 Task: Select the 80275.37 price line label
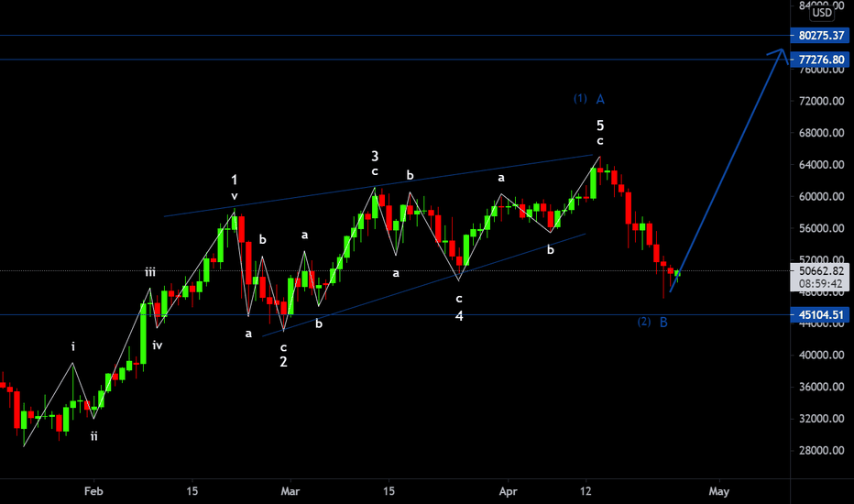point(820,36)
